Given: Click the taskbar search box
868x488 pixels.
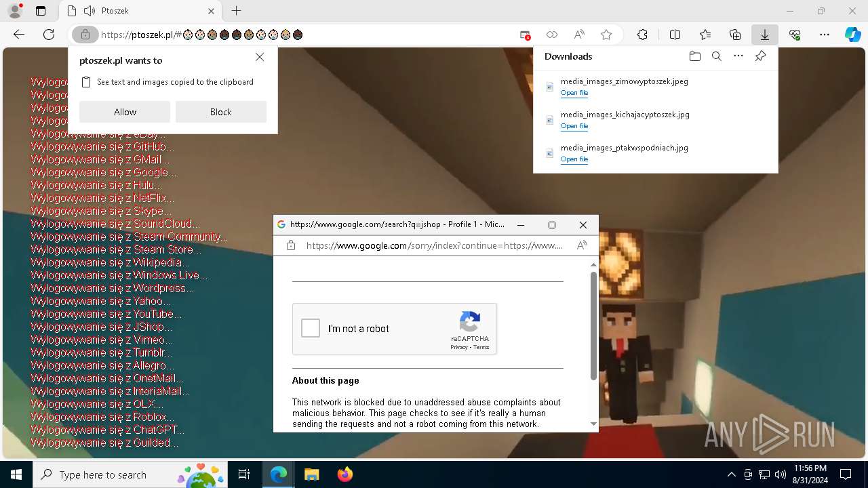Looking at the screenshot, I should (130, 474).
